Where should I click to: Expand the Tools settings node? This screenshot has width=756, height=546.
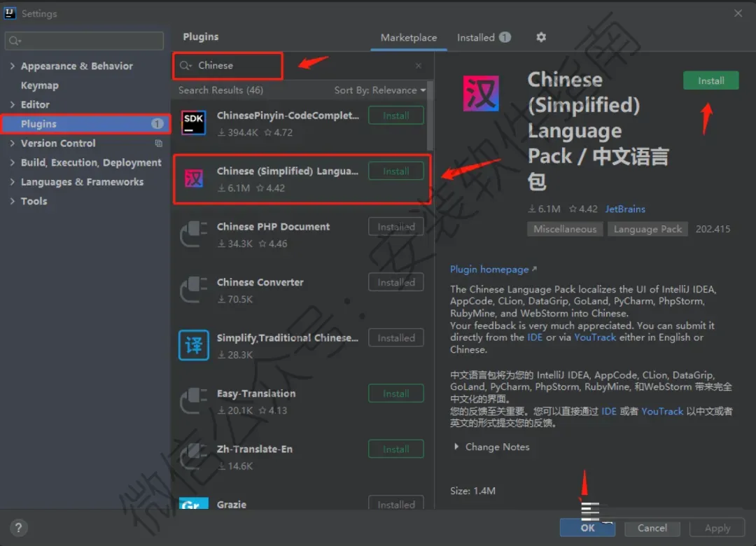coord(13,201)
